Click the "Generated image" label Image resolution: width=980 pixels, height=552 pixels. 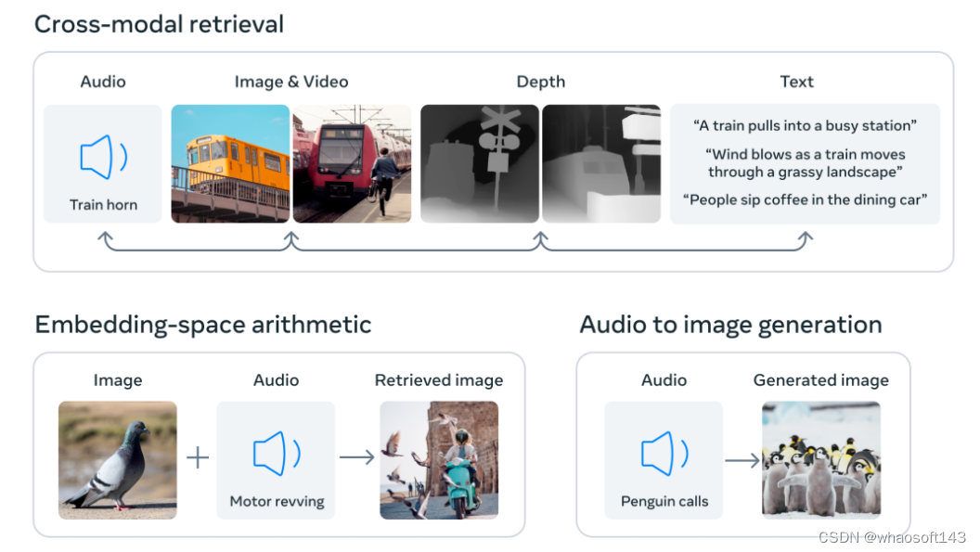click(x=821, y=380)
